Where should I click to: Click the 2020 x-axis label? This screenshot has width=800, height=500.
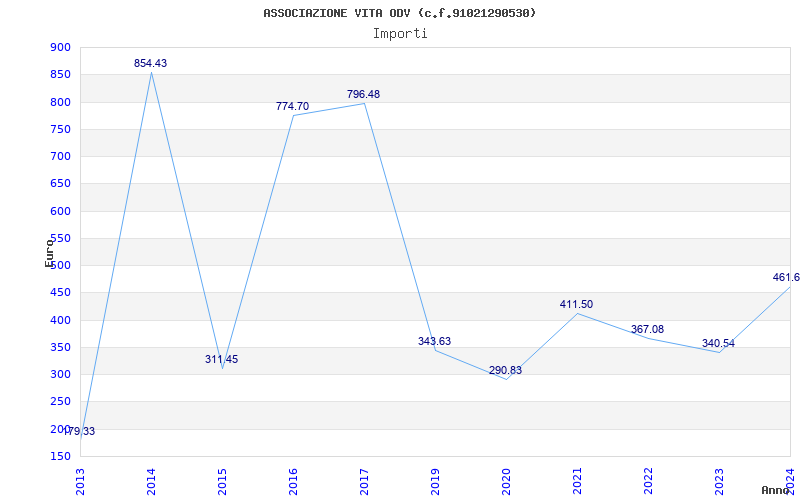tap(506, 482)
